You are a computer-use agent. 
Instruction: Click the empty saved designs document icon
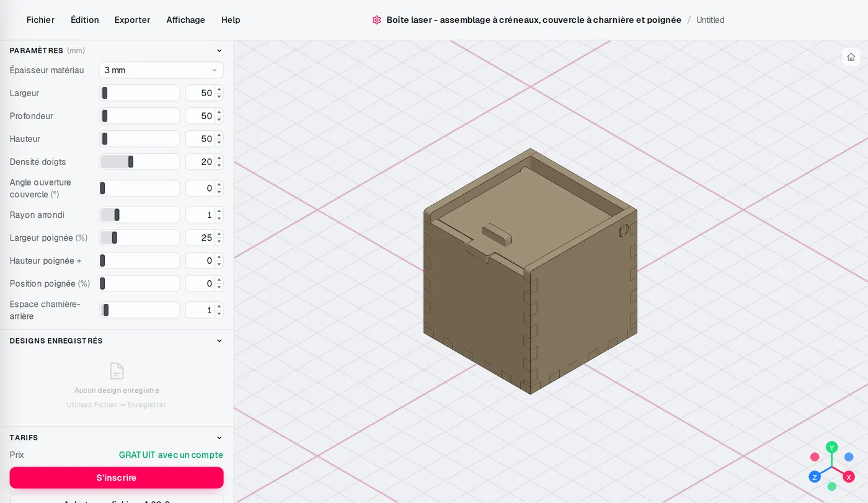(x=117, y=371)
